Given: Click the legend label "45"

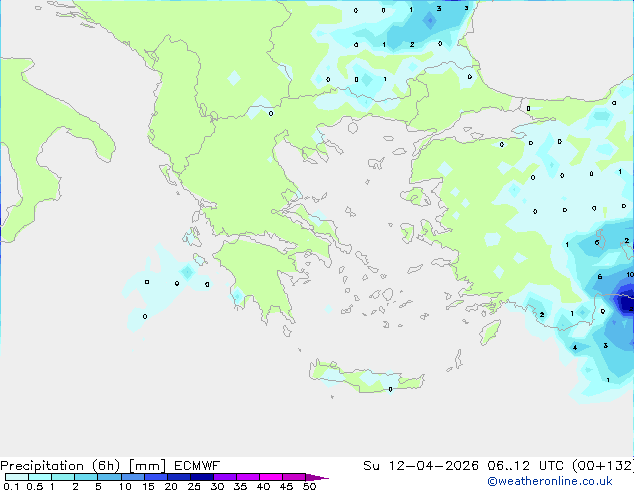Looking at the screenshot, I should coord(286,486).
